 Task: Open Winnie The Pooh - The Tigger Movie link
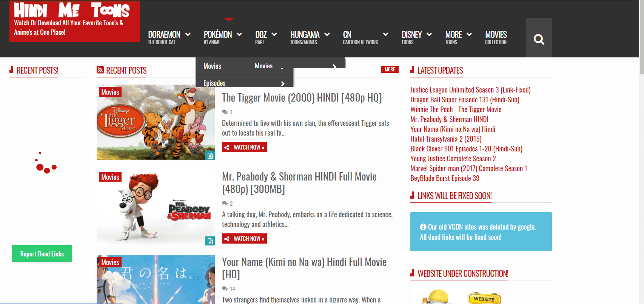(456, 110)
